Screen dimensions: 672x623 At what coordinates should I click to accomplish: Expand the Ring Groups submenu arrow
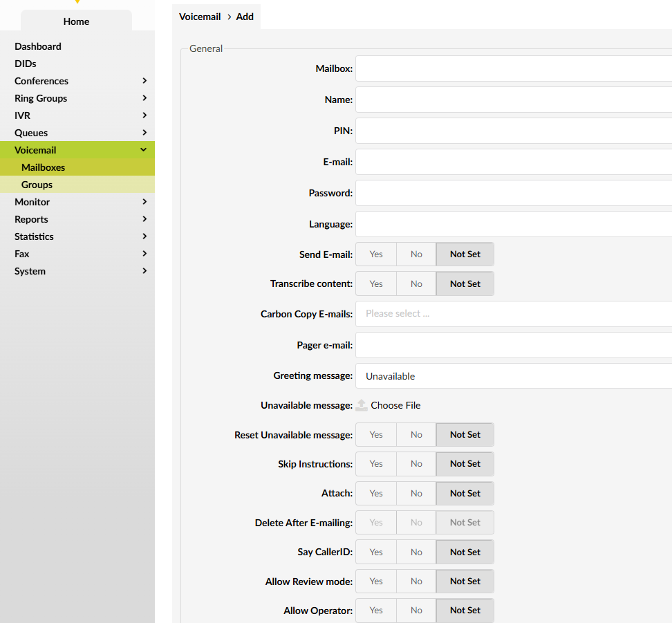(144, 98)
